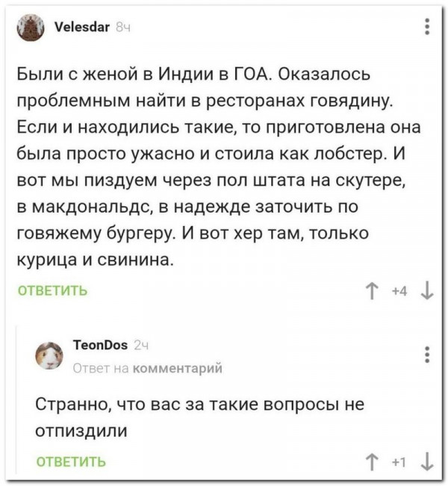
Task: Click ОТВЕТИТЬ under Velesdar's comment
Action: 52,290
